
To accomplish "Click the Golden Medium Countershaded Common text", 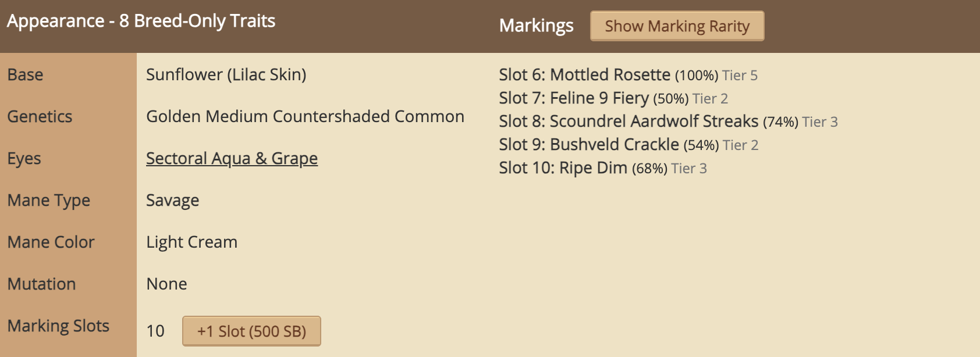I will click(x=305, y=117).
